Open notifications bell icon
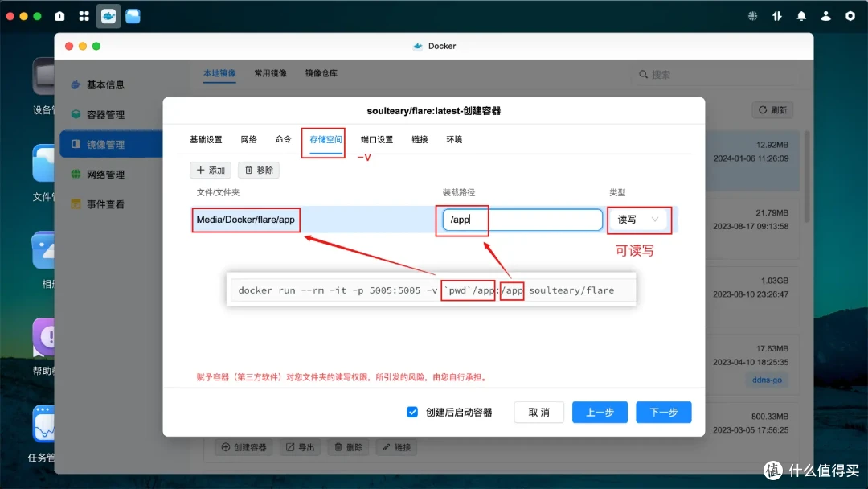The image size is (868, 489). click(x=801, y=16)
